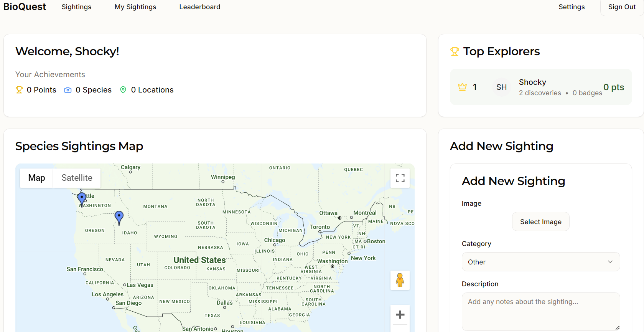Image resolution: width=644 pixels, height=332 pixels.
Task: Click the Category field label
Action: tap(476, 244)
